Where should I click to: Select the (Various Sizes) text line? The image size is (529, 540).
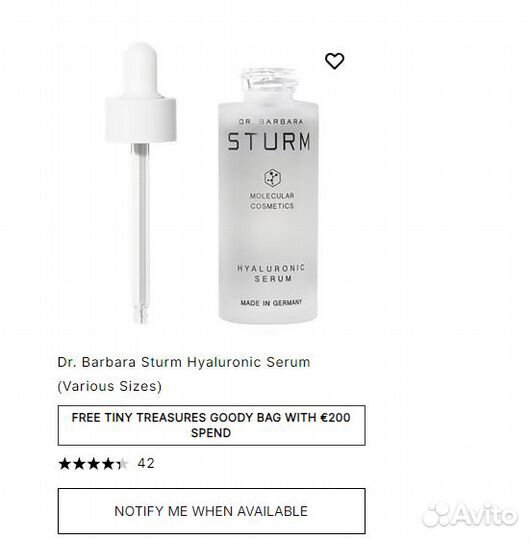110,386
